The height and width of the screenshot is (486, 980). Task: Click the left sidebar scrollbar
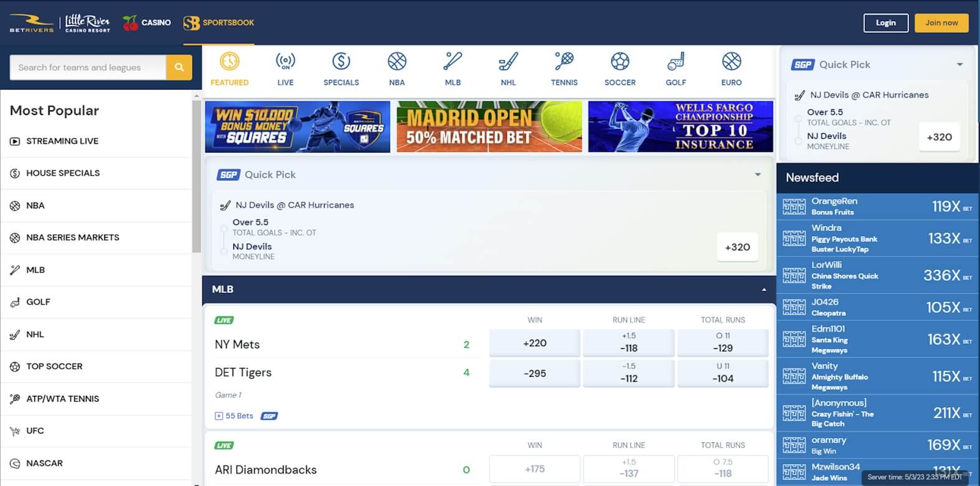click(x=197, y=176)
